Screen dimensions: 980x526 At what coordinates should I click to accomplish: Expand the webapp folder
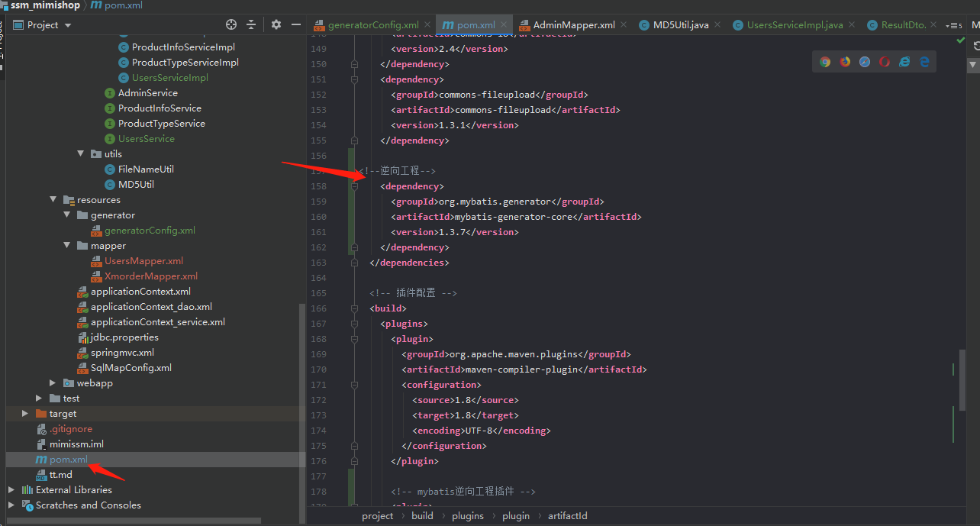point(53,383)
